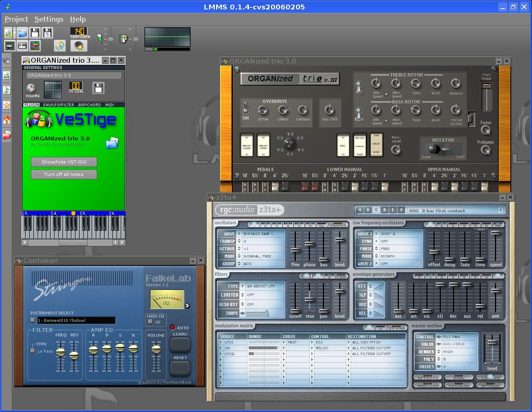Click the Surround area grid in General Settings
The image size is (532, 412).
coord(53,90)
